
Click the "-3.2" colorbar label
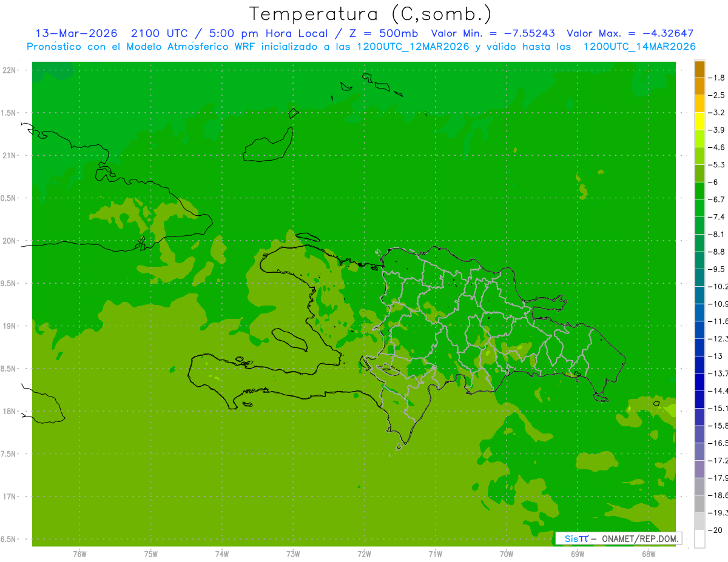click(717, 112)
